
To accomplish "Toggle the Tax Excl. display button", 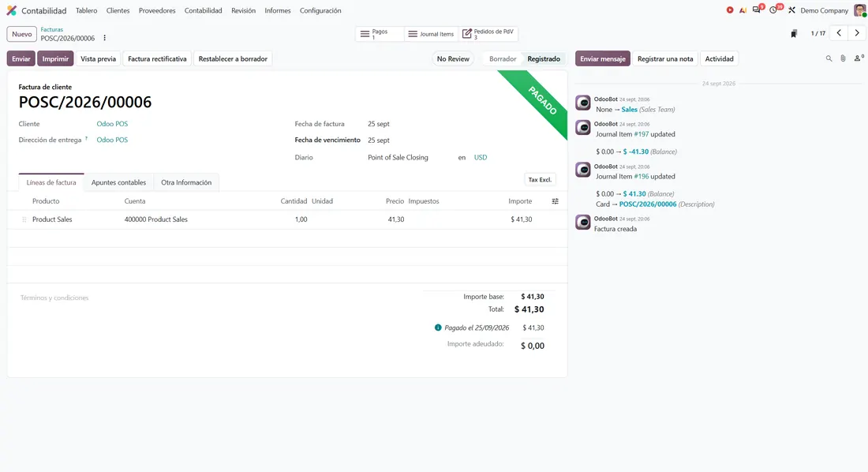I will click(x=540, y=179).
